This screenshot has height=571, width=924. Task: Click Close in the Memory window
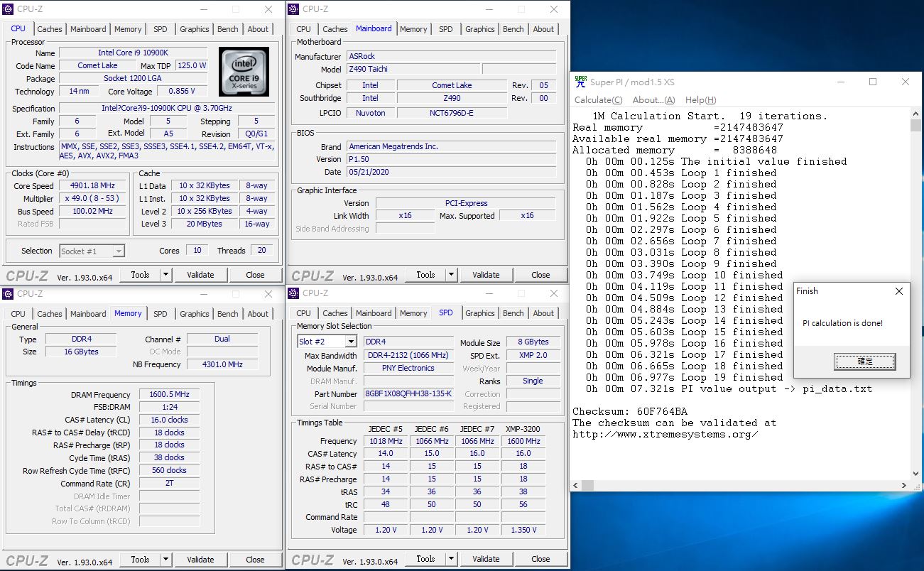[x=255, y=560]
